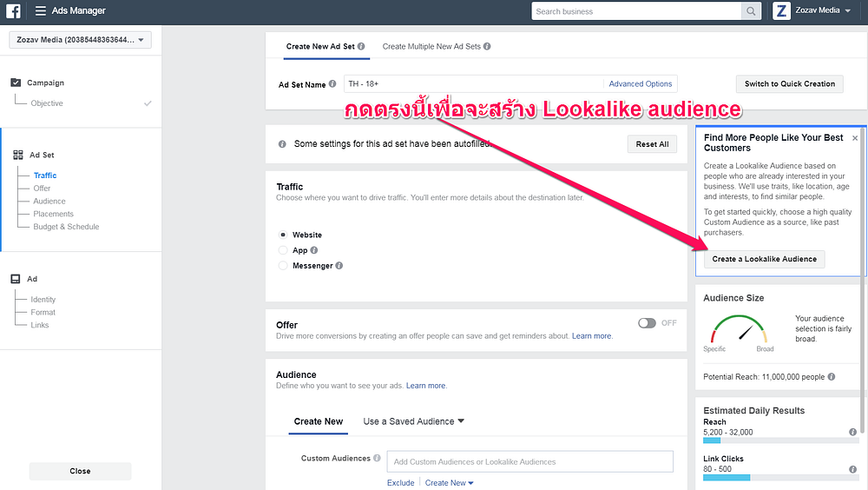Click info icon next to Potential Reach
This screenshot has width=868, height=490.
(832, 377)
